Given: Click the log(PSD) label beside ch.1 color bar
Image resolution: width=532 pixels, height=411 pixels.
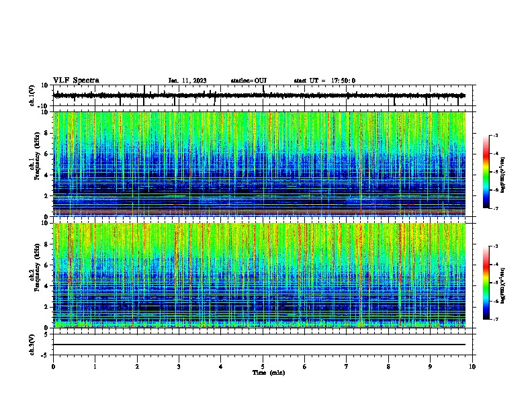Looking at the screenshot, I should point(502,175).
